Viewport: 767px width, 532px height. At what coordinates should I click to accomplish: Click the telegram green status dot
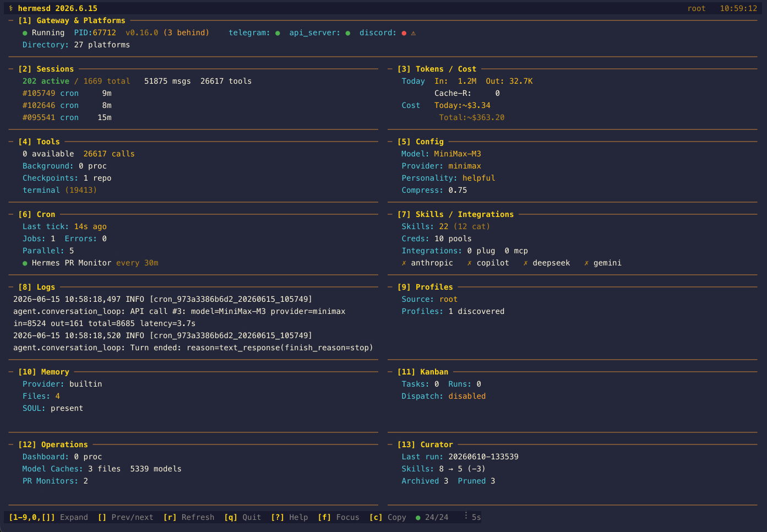pos(278,33)
